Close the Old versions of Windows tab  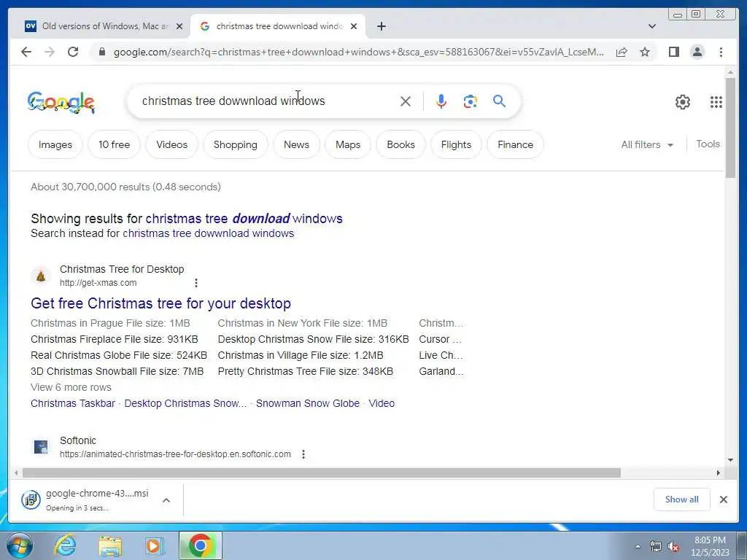pyautogui.click(x=179, y=26)
